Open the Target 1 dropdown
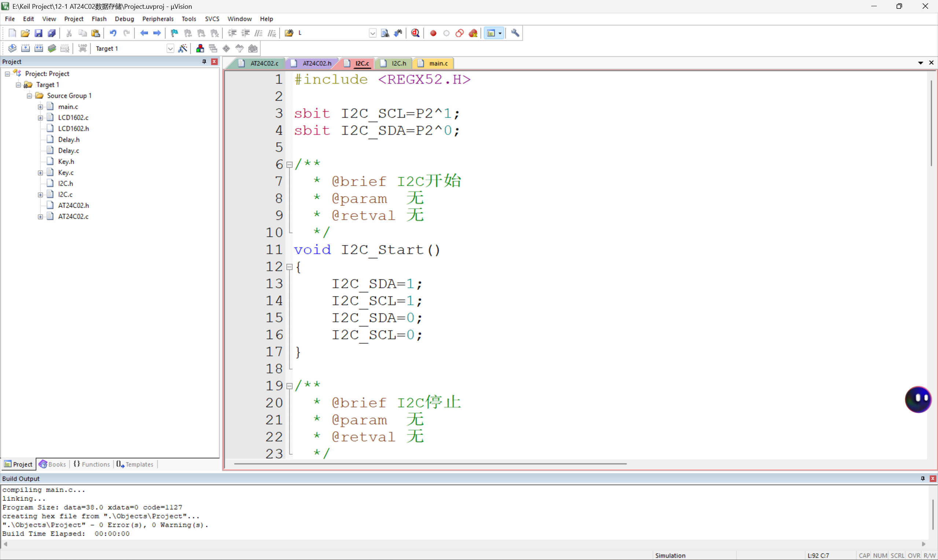This screenshot has height=560, width=938. coord(170,49)
